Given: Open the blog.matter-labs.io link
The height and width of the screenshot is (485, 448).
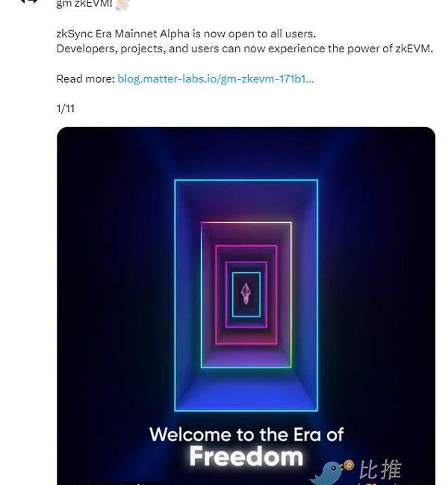Looking at the screenshot, I should coord(215,78).
